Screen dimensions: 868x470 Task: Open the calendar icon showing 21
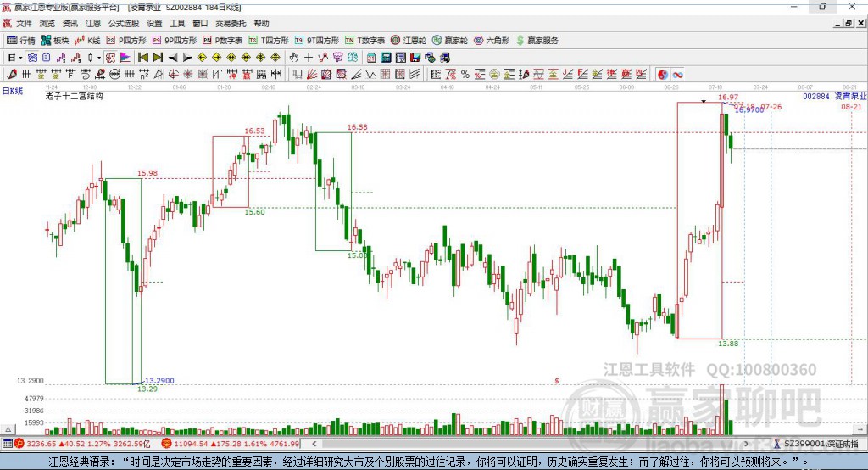tap(371, 58)
